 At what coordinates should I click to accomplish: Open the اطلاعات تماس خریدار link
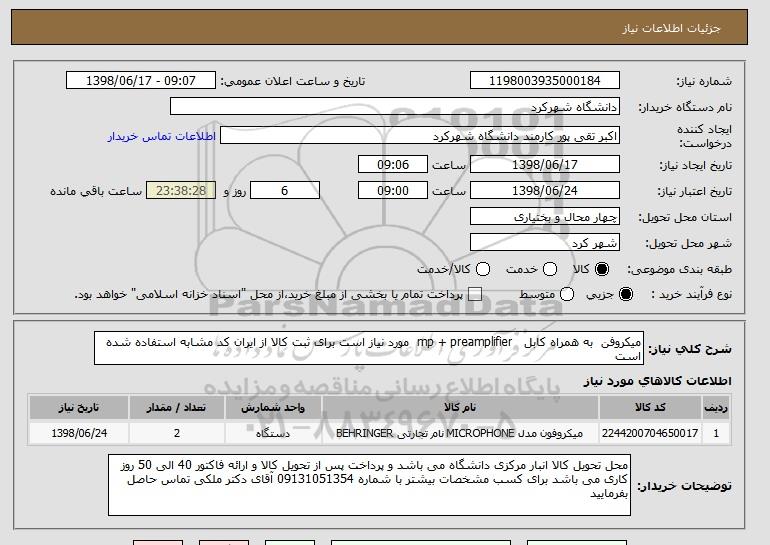tap(162, 136)
